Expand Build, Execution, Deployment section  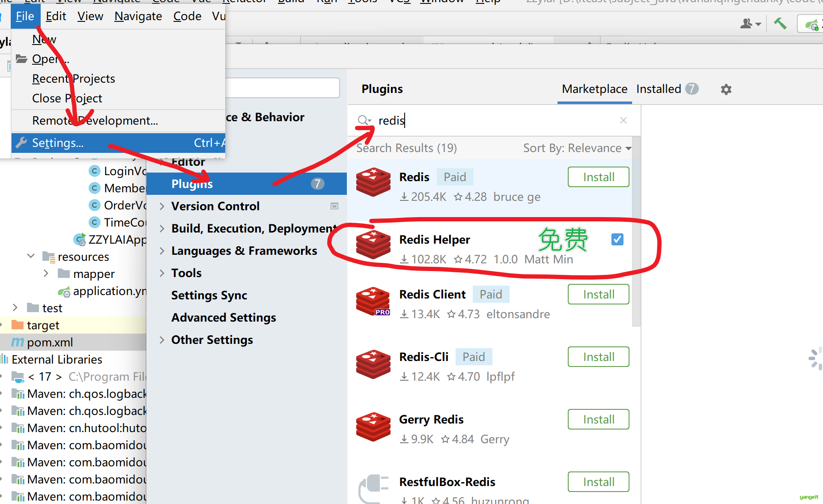tap(162, 228)
